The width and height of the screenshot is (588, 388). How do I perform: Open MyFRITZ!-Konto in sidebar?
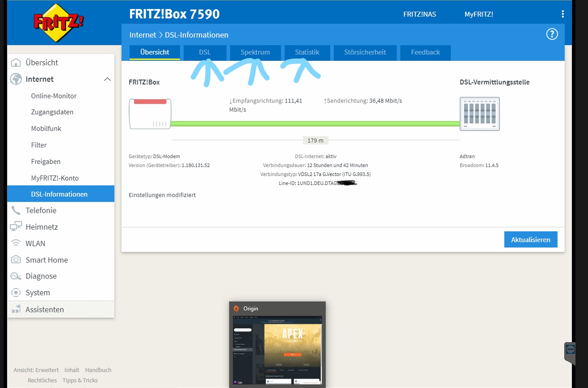coord(54,178)
